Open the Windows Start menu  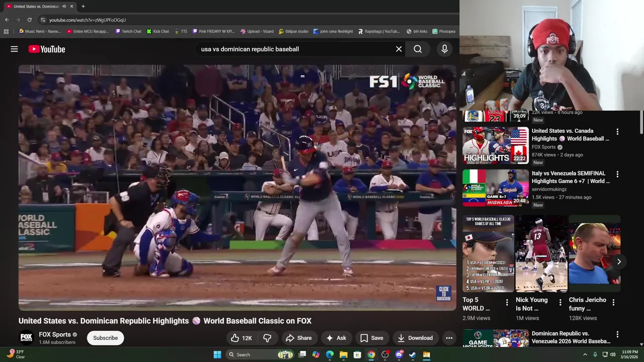(x=217, y=354)
